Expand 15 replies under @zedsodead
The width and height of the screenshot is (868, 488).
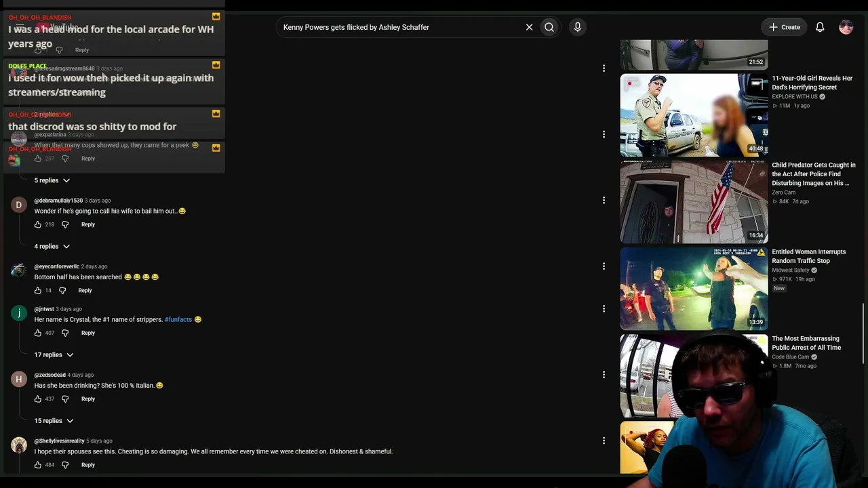coord(54,420)
